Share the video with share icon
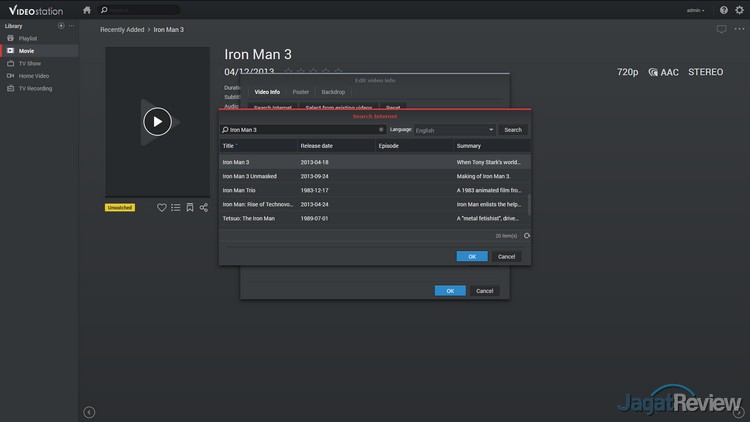This screenshot has width=750, height=422. pyautogui.click(x=204, y=208)
